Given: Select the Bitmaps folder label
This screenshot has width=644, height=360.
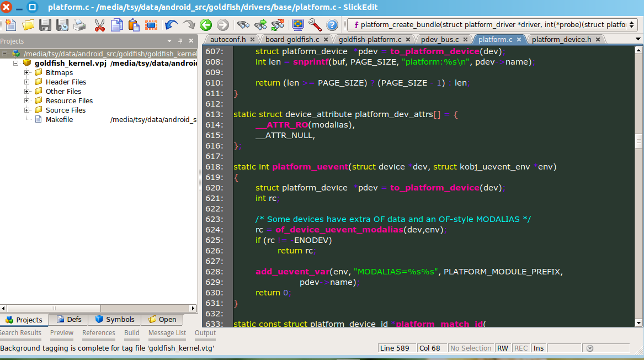Looking at the screenshot, I should coord(59,72).
